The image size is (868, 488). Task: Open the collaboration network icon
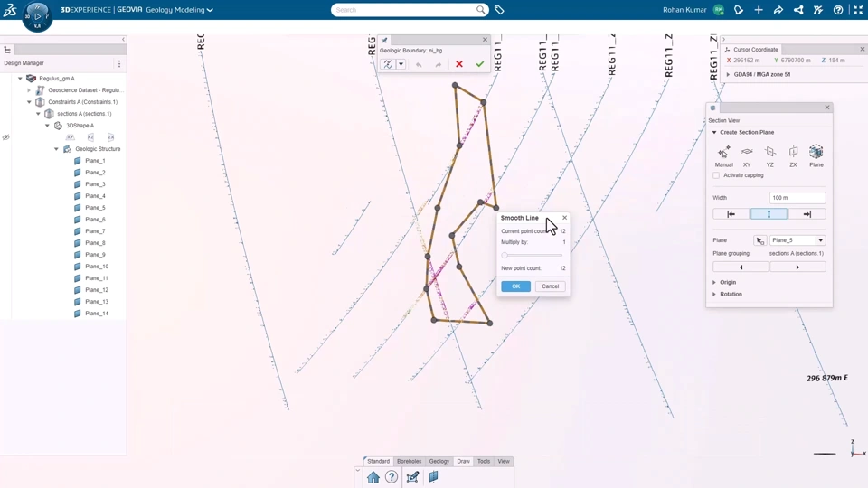tap(798, 10)
